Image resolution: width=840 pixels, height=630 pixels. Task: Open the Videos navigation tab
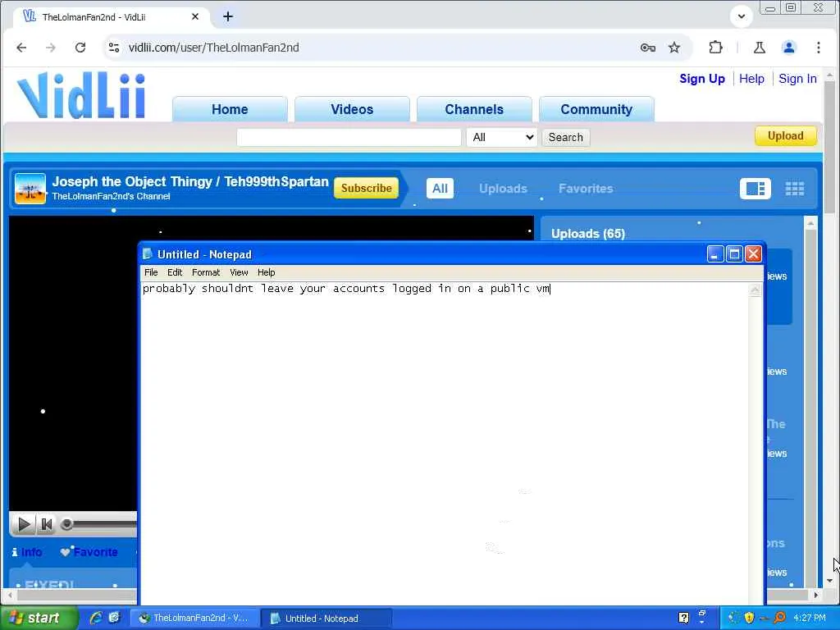click(352, 109)
